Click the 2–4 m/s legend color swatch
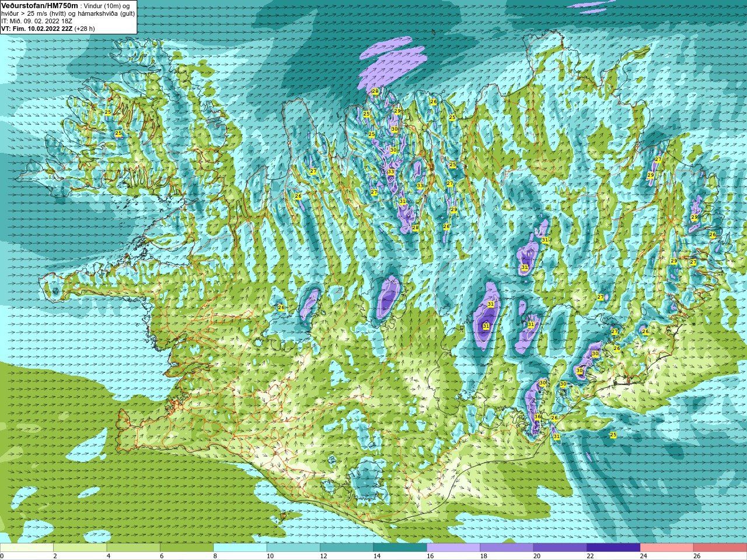Screen dimensions: 747x560 point(80,548)
